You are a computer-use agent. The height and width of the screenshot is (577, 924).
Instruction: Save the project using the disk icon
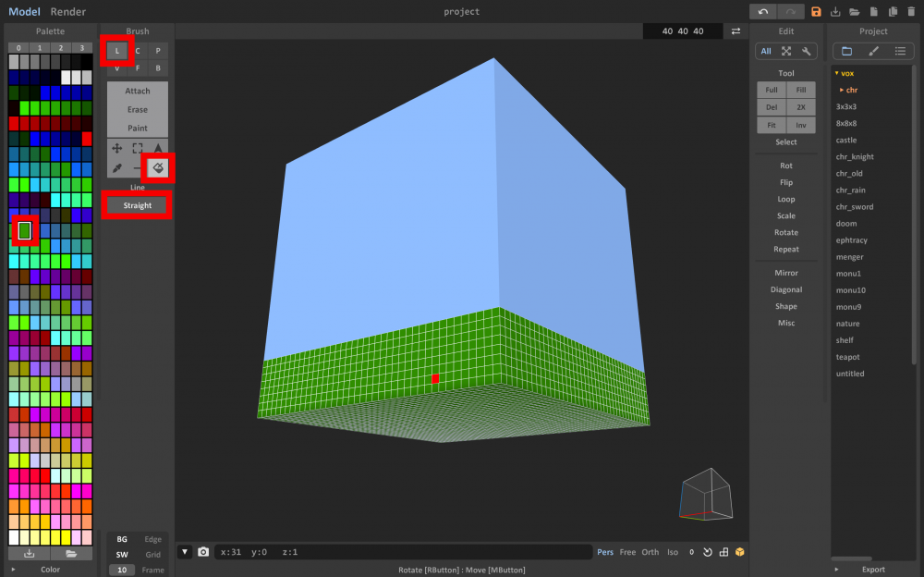[x=817, y=11]
